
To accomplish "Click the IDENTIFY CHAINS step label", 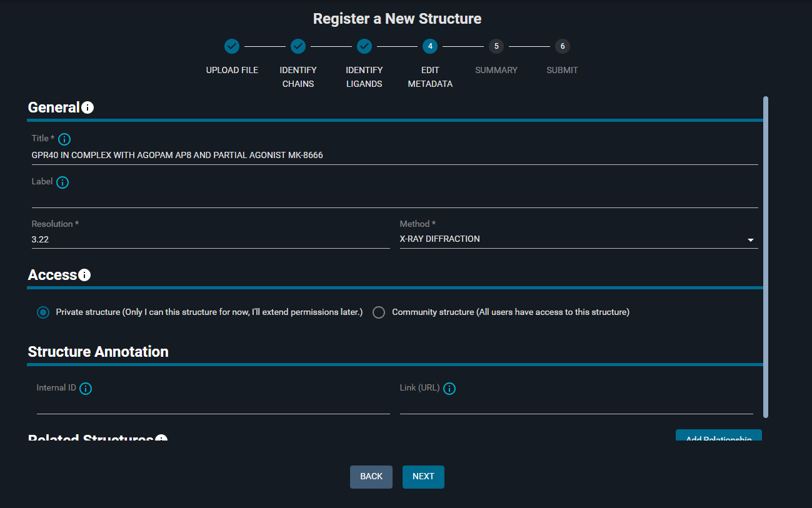I will [x=298, y=77].
